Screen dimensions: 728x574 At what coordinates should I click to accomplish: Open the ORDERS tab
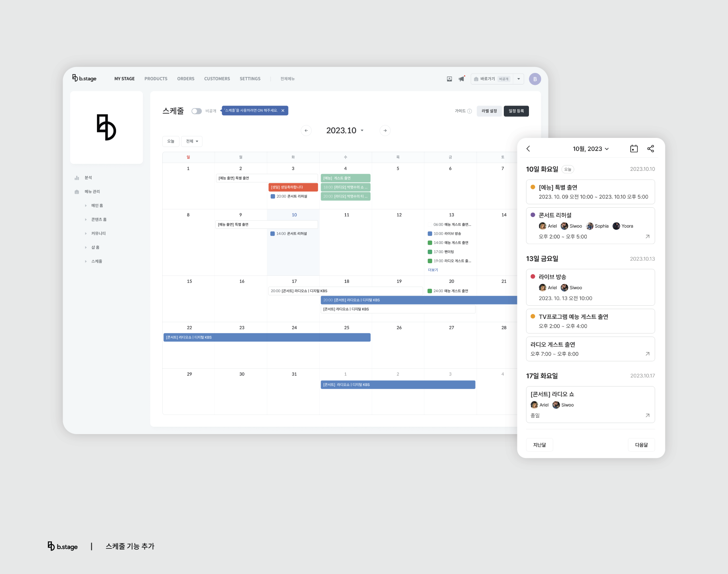point(186,79)
